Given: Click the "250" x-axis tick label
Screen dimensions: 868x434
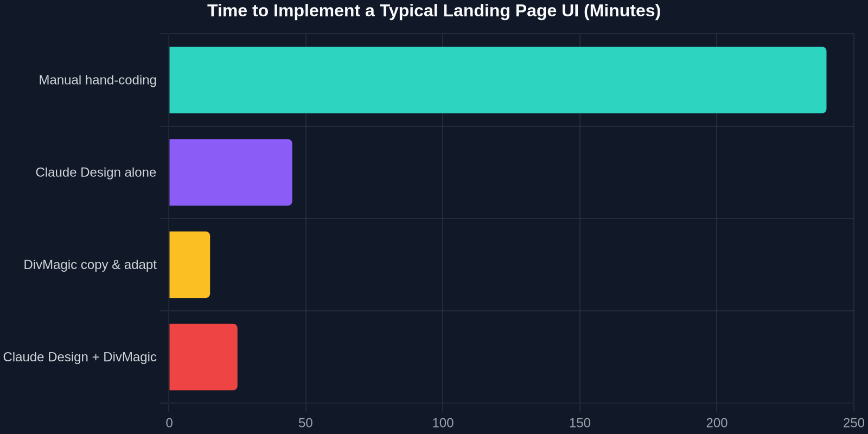Looking at the screenshot, I should (x=854, y=423).
